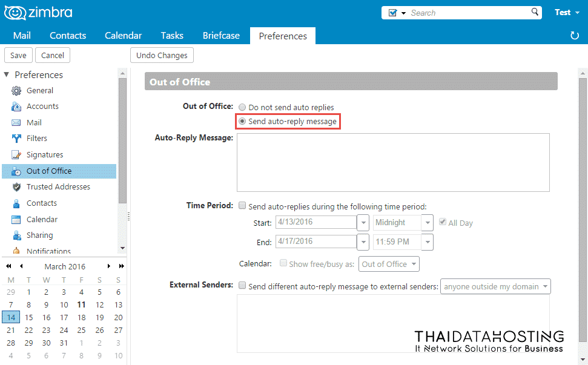Click in the Search field
This screenshot has width=588, height=365.
click(x=469, y=13)
